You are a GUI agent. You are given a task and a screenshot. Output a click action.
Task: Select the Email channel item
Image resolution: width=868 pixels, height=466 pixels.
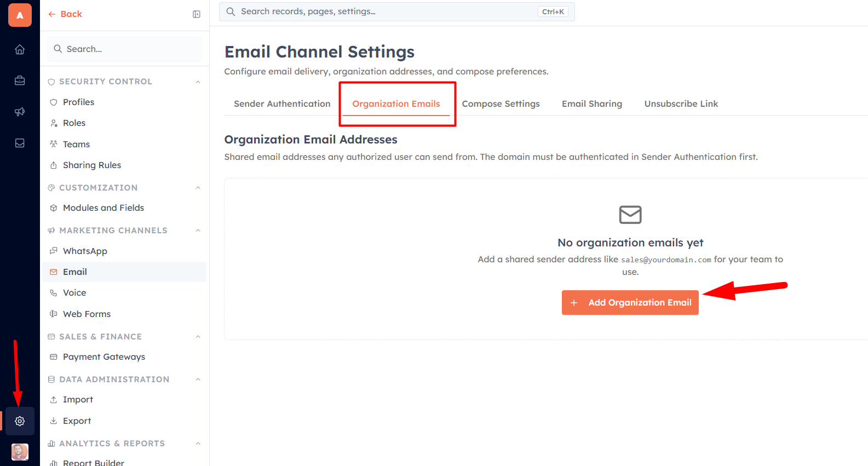[x=124, y=272]
